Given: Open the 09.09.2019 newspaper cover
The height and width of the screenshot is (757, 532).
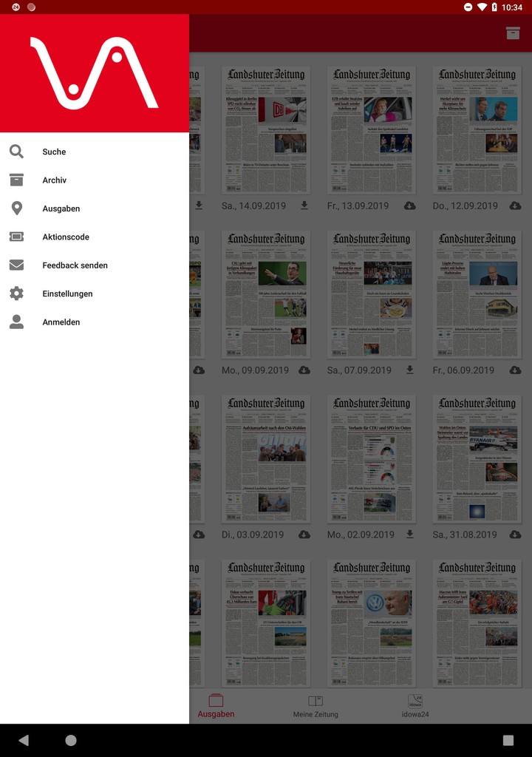Looking at the screenshot, I should (266, 294).
